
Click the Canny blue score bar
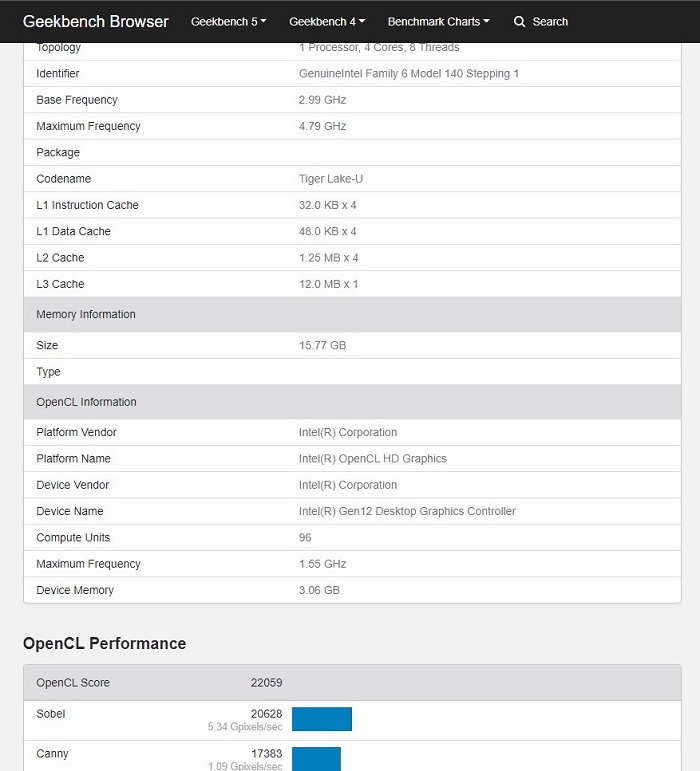tap(316, 758)
